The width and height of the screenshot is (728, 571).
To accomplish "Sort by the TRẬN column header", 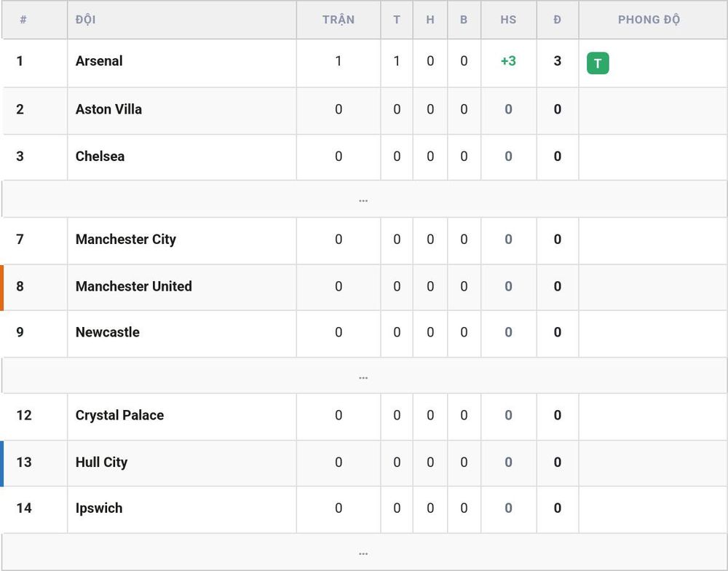I will [x=339, y=20].
